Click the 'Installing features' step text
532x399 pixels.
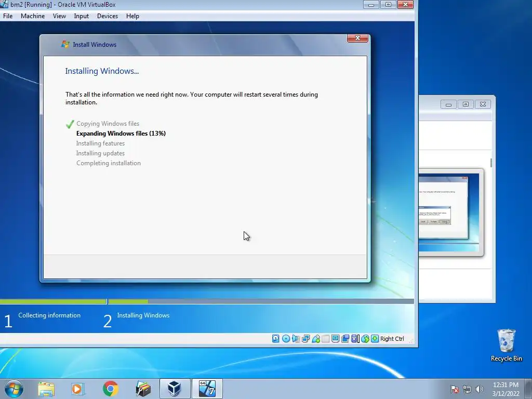[100, 143]
